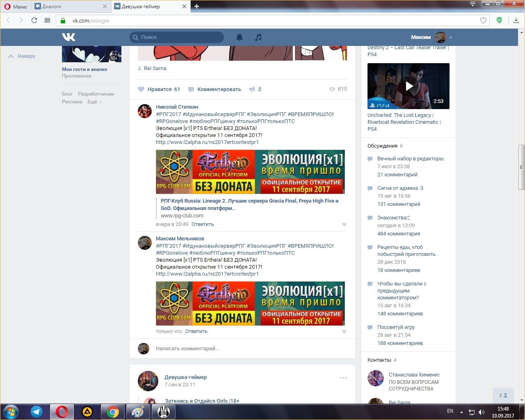
Task: Open Девушка-геймер post author link
Action: [185, 377]
